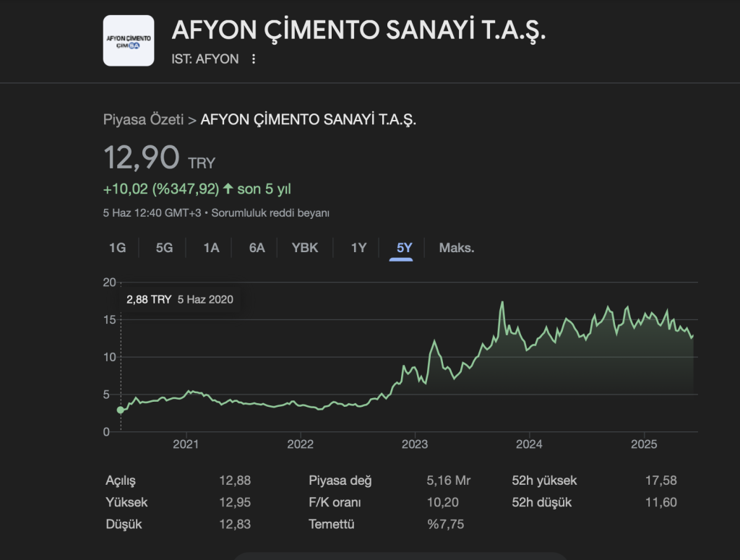Show the 1A time range chart
This screenshot has width=740, height=560.
pos(211,248)
